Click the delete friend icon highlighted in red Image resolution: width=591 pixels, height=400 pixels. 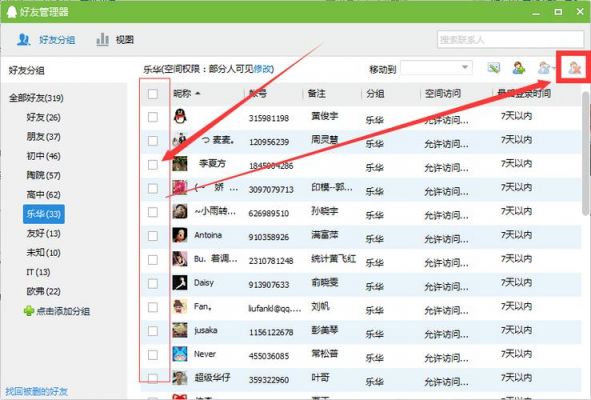[x=574, y=68]
